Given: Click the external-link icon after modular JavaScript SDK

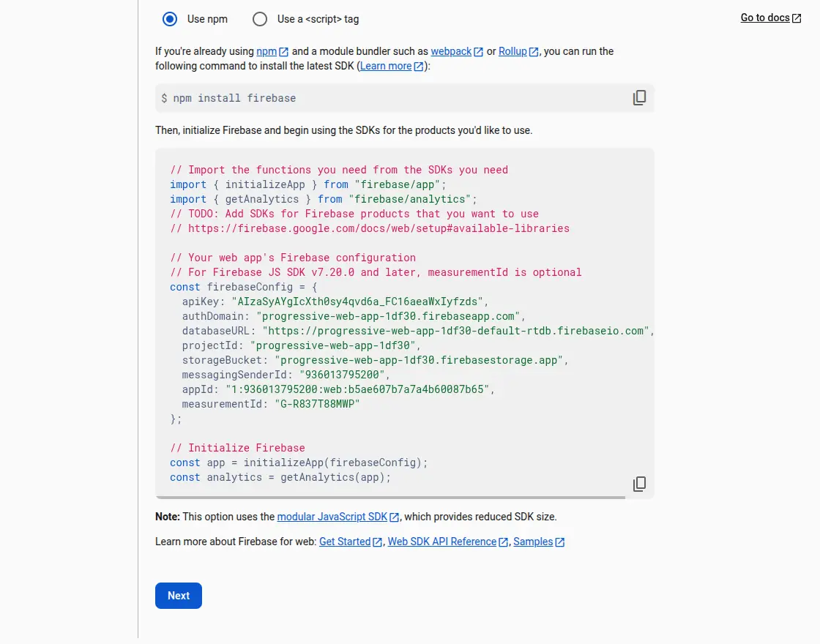Looking at the screenshot, I should click(x=395, y=517).
